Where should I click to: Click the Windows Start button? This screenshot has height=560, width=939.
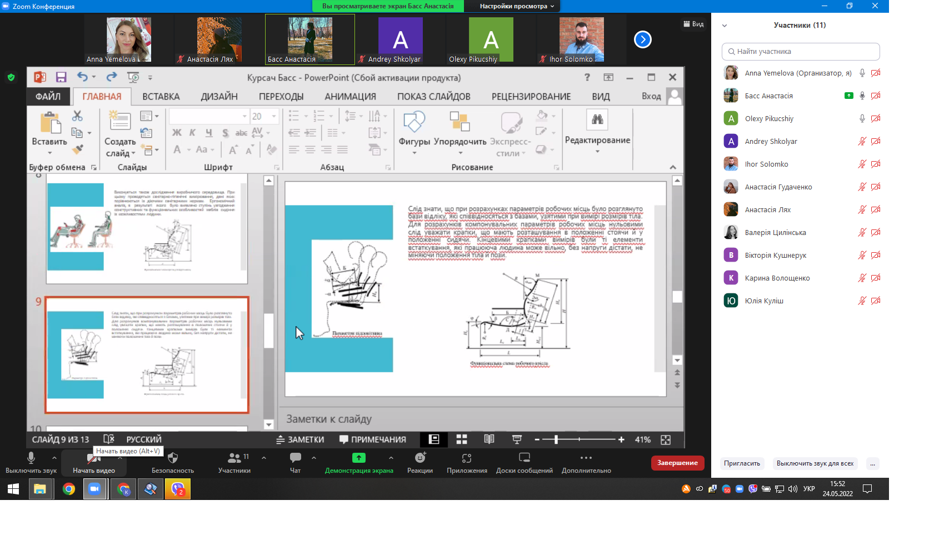tap(13, 489)
